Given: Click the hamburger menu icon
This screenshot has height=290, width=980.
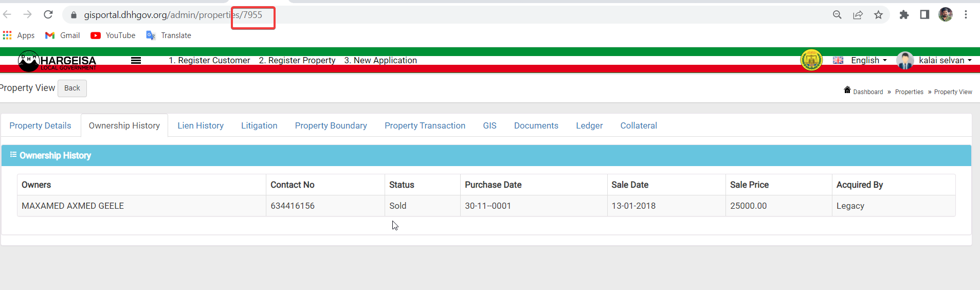Looking at the screenshot, I should [x=136, y=60].
